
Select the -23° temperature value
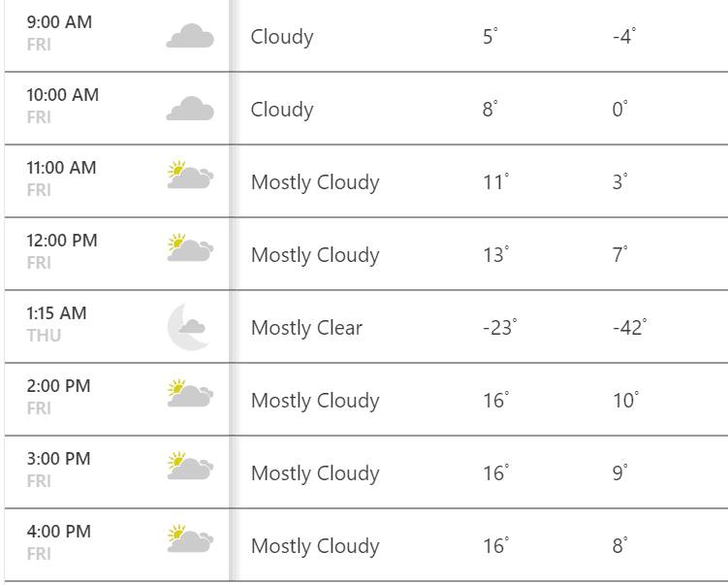coord(500,328)
